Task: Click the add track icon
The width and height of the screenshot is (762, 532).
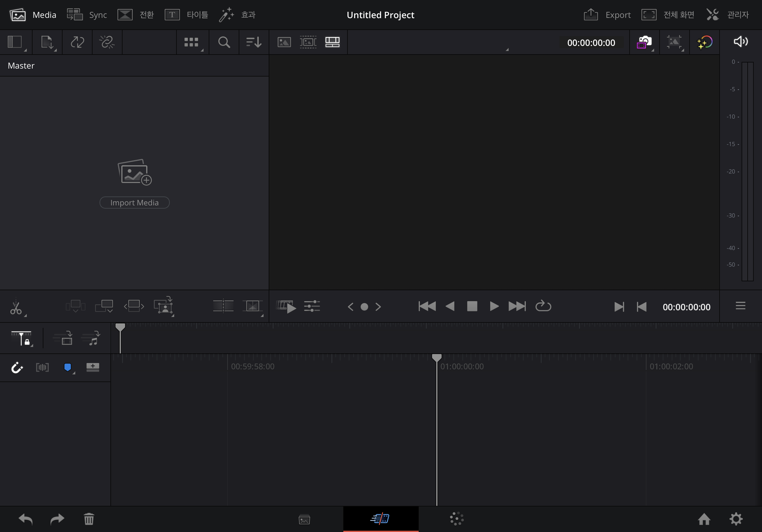Action: pos(93,367)
